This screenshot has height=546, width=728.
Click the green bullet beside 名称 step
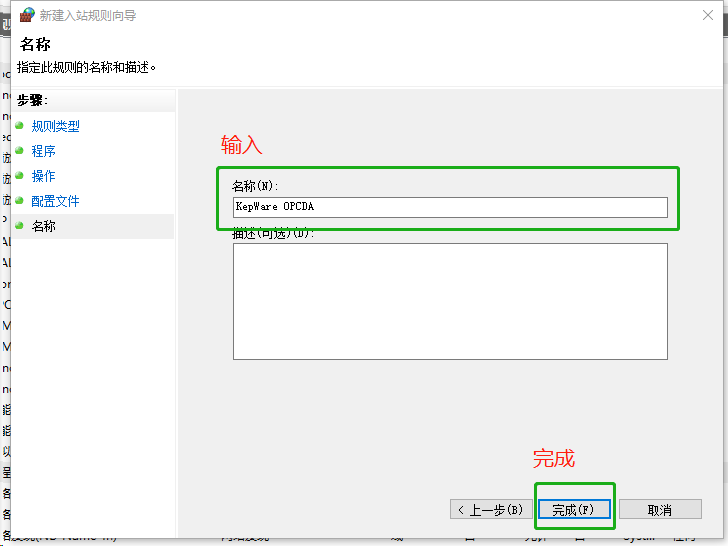click(x=19, y=226)
